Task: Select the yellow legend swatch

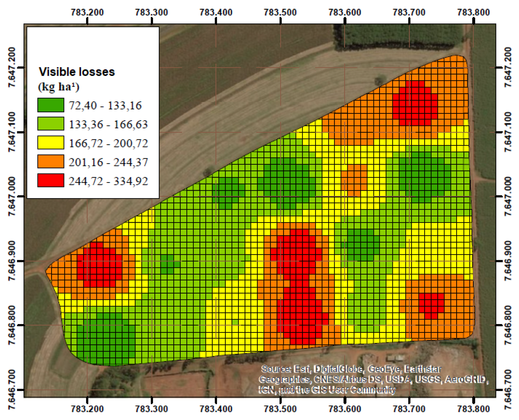Action: click(x=51, y=143)
